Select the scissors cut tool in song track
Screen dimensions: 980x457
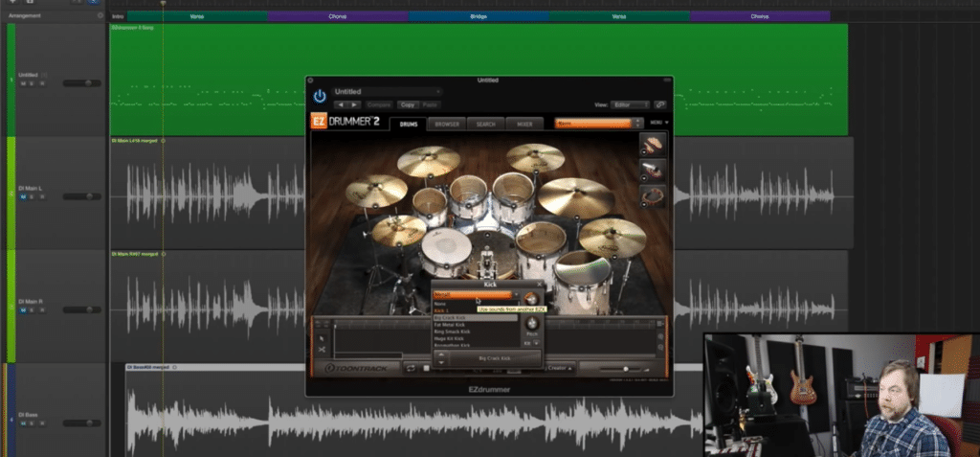pyautogui.click(x=322, y=350)
